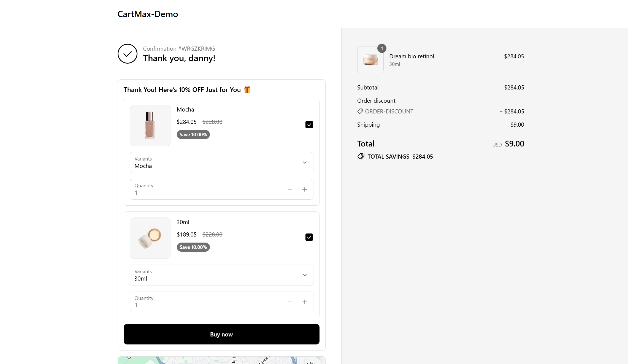Click the ORDER-DISCOUNT tag icon
Image resolution: width=628 pixels, height=364 pixels.
[x=360, y=111]
